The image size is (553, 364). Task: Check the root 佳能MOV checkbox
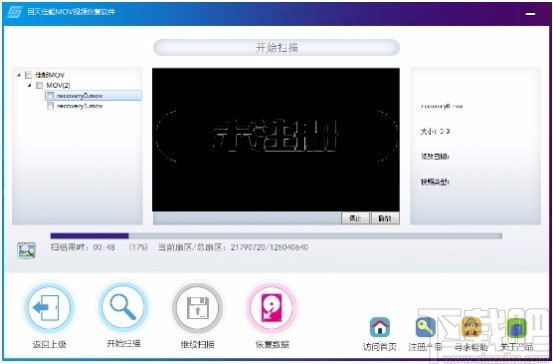coord(28,75)
